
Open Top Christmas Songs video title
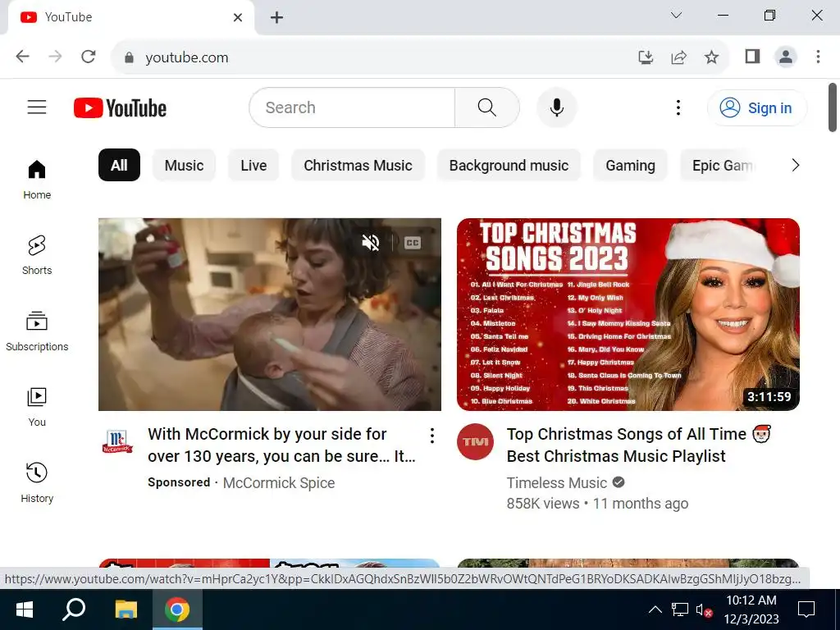[x=638, y=445]
